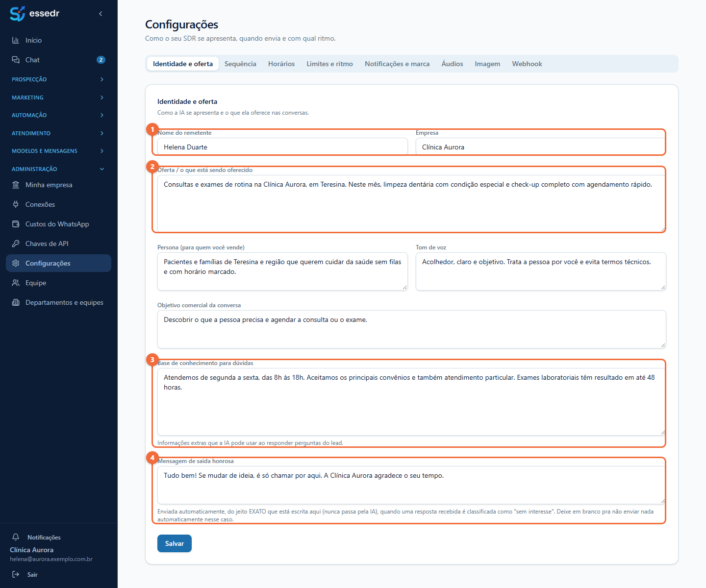
Task: Click into the Persona text area
Action: pyautogui.click(x=282, y=271)
